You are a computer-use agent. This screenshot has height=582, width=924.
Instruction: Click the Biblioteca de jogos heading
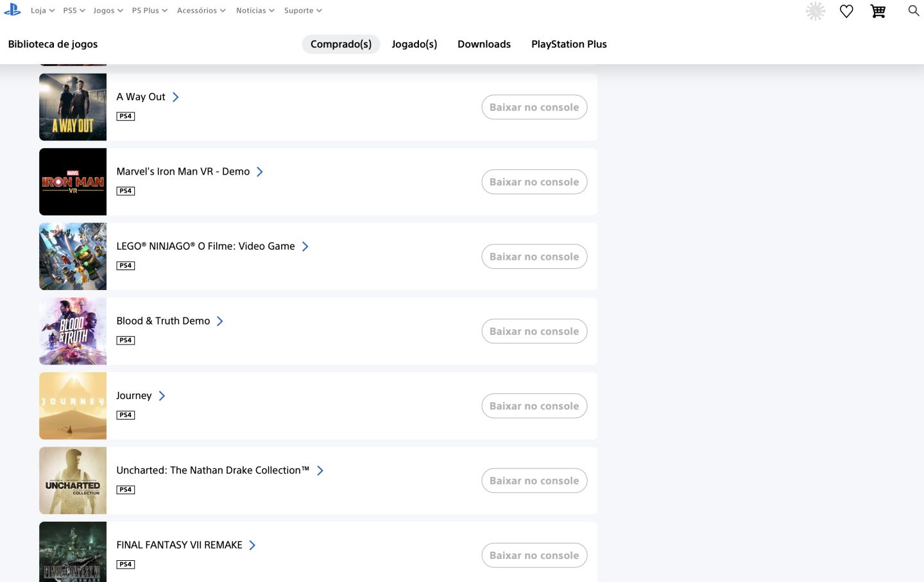coord(53,44)
